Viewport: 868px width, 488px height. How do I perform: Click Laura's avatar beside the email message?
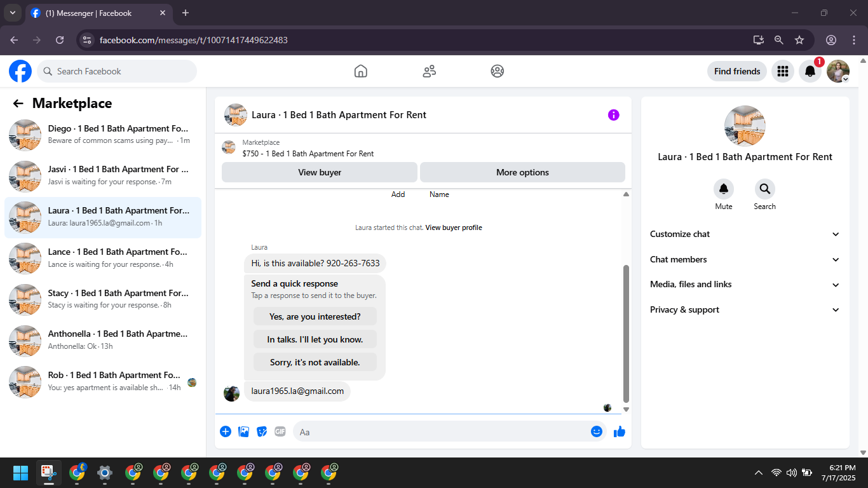[x=231, y=393]
